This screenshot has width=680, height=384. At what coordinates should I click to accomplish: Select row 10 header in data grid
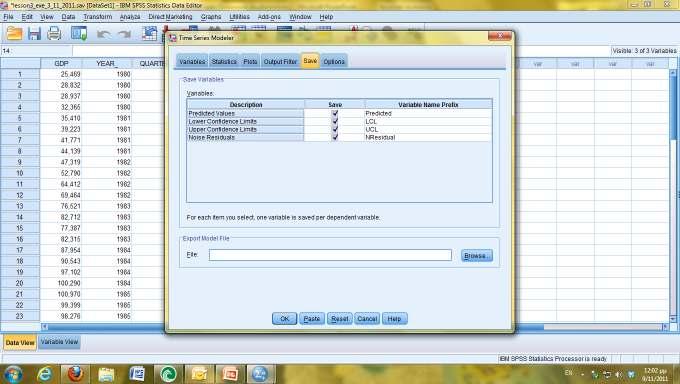(20, 173)
